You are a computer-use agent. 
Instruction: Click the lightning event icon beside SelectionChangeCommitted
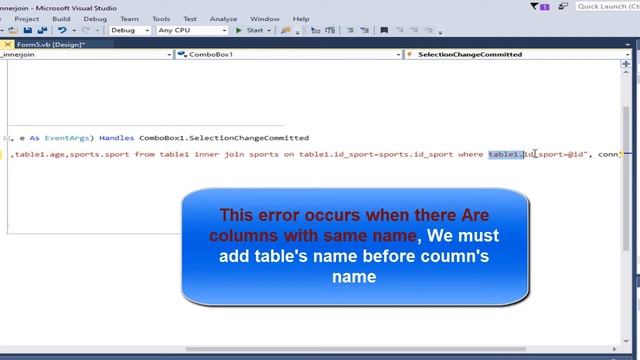(409, 54)
